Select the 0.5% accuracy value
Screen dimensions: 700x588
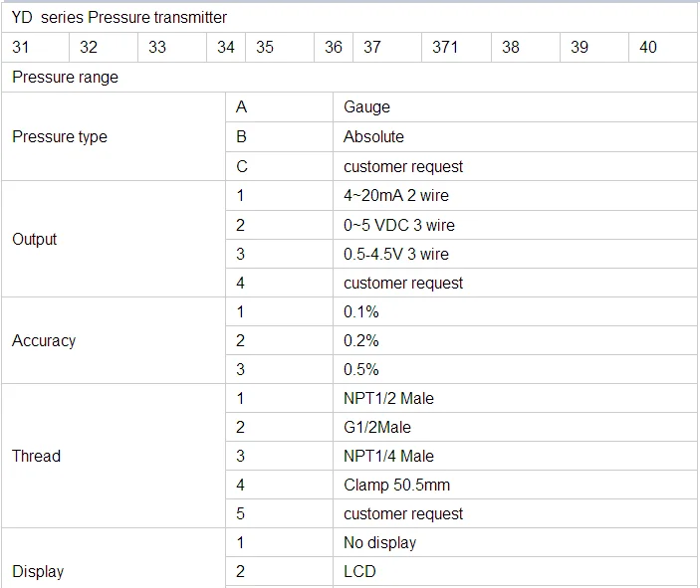(361, 369)
